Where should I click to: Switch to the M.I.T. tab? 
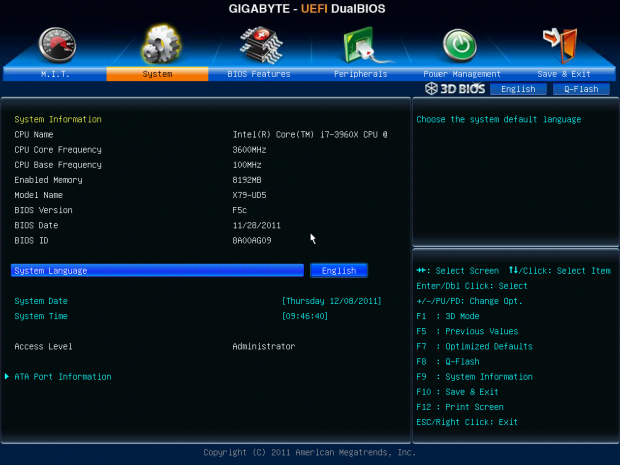pos(56,74)
